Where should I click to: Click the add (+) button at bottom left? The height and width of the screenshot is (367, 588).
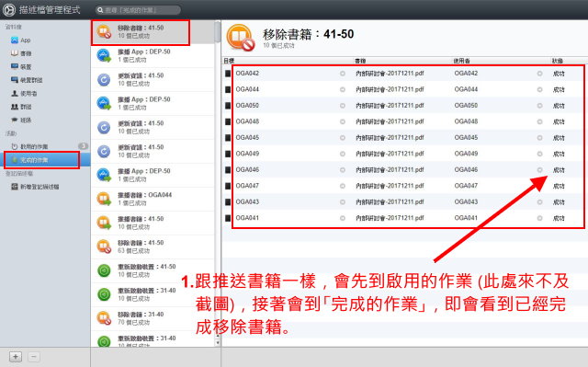[x=16, y=357]
